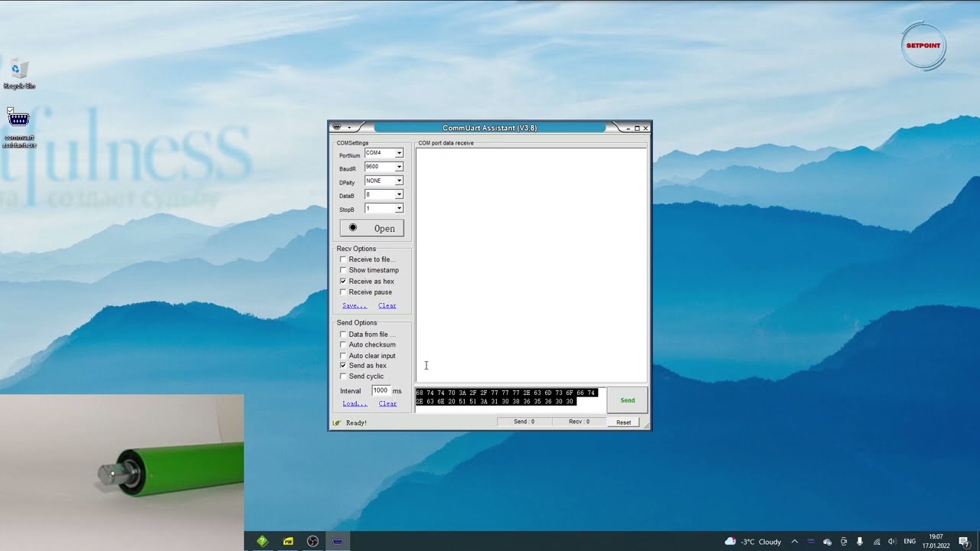Open the Recycle Bin desktop icon
Screen dimensions: 980x551
pos(19,74)
